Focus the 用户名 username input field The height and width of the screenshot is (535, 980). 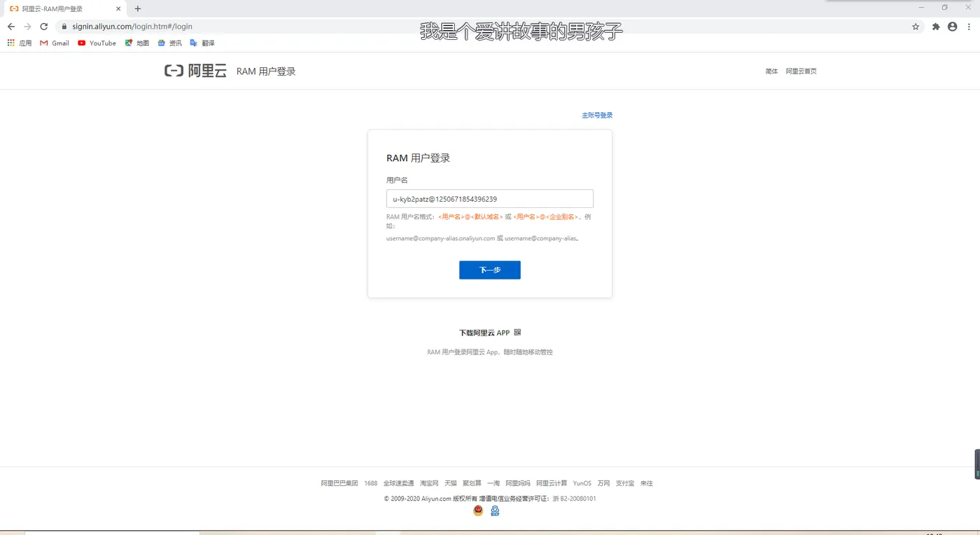point(490,199)
